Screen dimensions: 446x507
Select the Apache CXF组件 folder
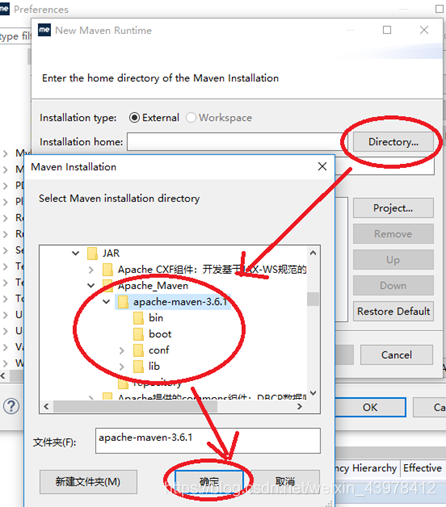click(x=212, y=269)
